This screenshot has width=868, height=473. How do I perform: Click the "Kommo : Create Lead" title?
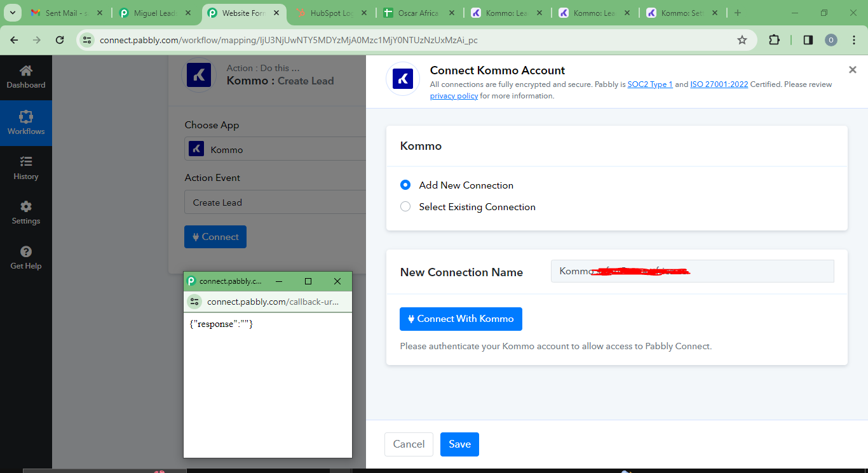280,81
